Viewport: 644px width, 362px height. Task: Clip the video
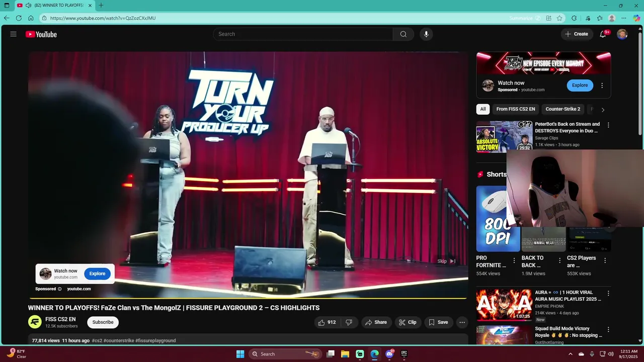(408, 322)
